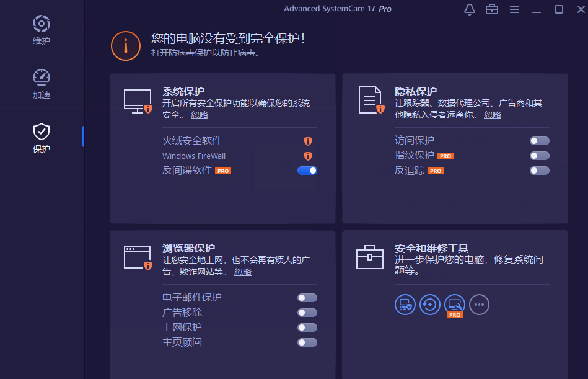Image resolution: width=588 pixels, height=379 pixels.
Task: Expand more tools with the ellipsis button
Action: (479, 305)
